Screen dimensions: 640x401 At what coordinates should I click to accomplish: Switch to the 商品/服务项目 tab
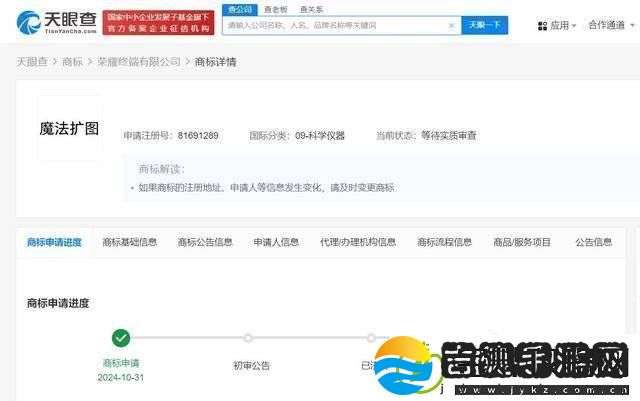(522, 242)
